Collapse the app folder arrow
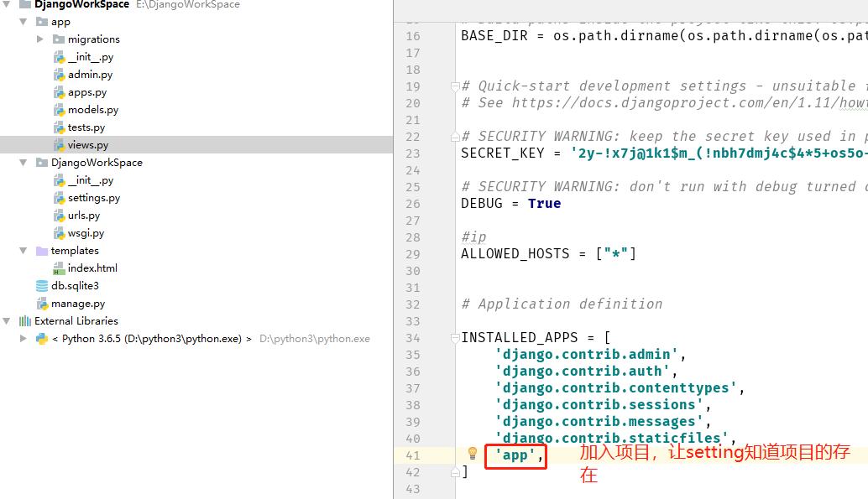The image size is (868, 499). [24, 22]
